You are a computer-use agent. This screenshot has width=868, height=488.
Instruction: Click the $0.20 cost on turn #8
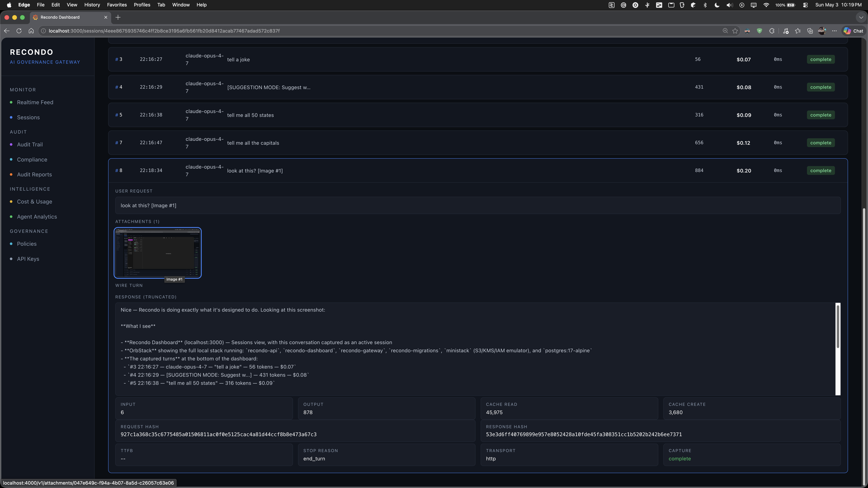[744, 171]
